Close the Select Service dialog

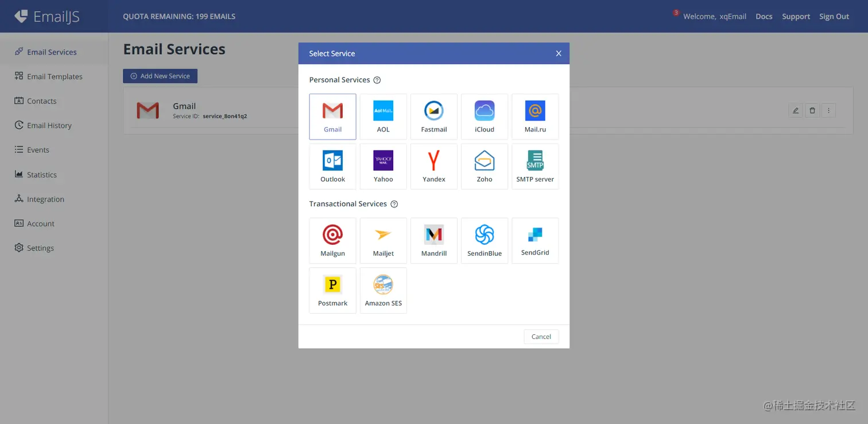(x=559, y=53)
